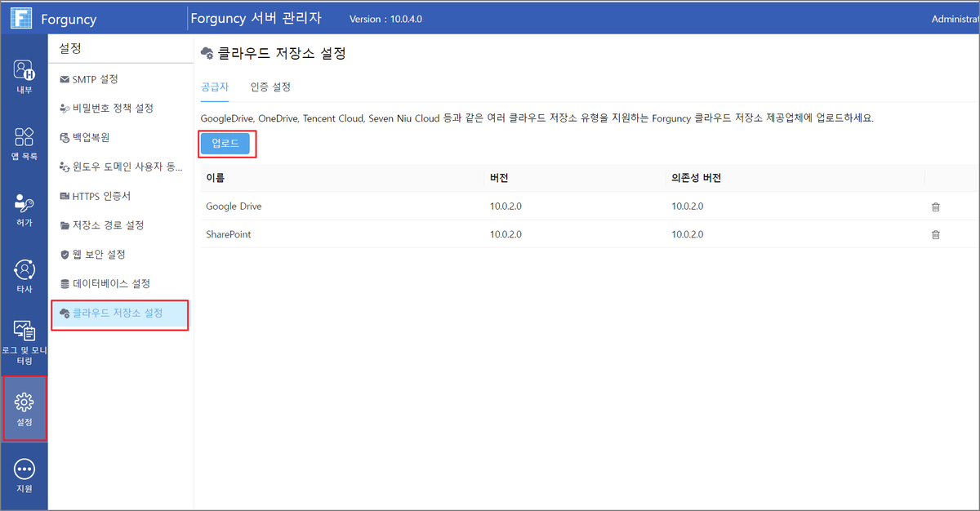Click the Version : 10.0.4.0 label
Screen dimensions: 980x511
pos(385,19)
